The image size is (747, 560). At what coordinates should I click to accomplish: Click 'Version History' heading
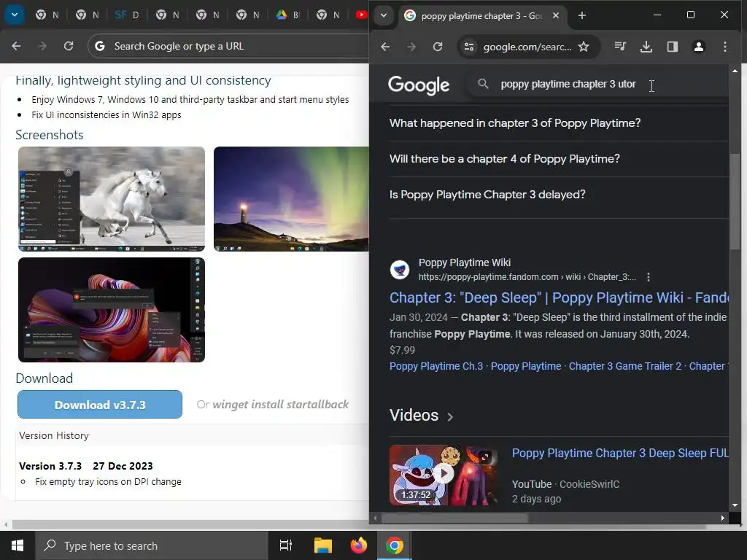point(54,435)
